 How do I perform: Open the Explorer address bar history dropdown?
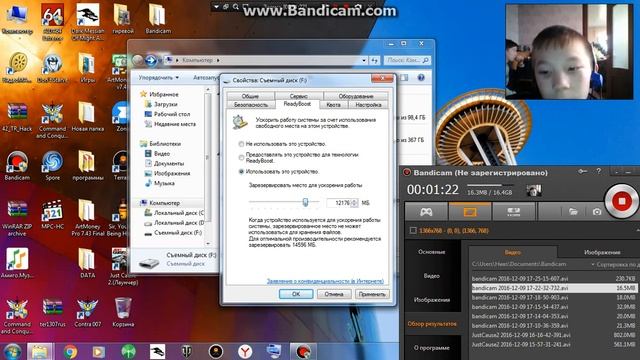(364, 60)
